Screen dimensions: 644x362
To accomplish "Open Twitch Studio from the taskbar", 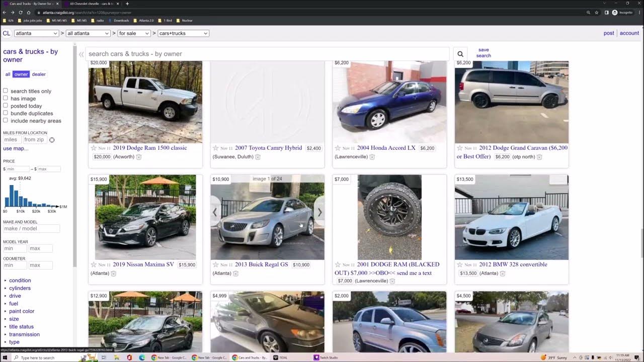I will [326, 357].
